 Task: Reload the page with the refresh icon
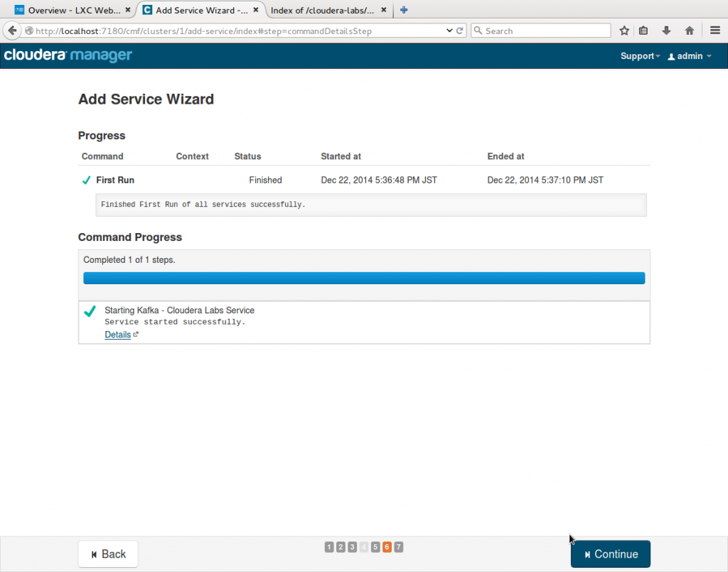pyautogui.click(x=460, y=31)
